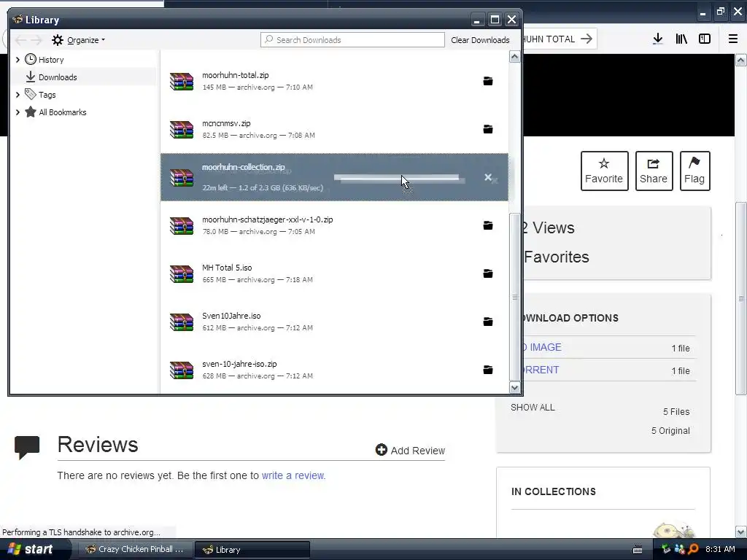
Task: Click the Favorite button on archive.org page
Action: (604, 171)
